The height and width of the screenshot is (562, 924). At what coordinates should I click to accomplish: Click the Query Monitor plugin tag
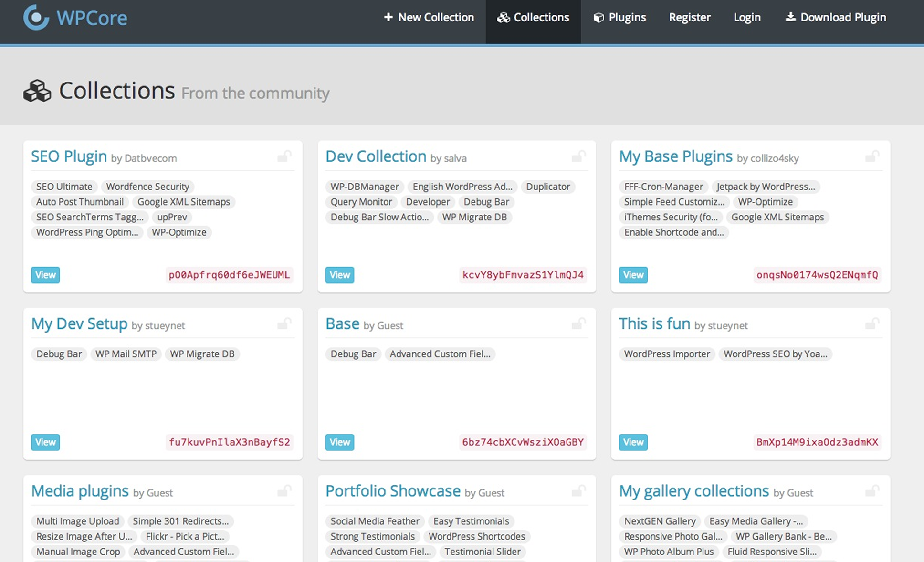[x=361, y=202]
